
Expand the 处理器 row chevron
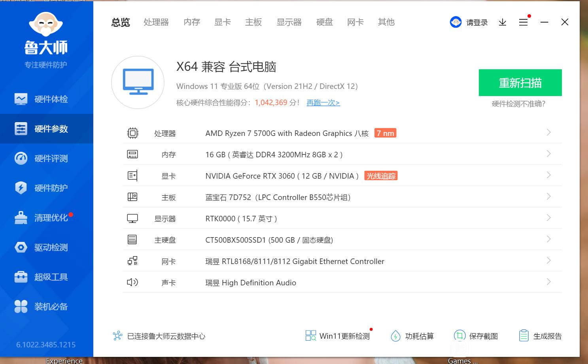(548, 132)
